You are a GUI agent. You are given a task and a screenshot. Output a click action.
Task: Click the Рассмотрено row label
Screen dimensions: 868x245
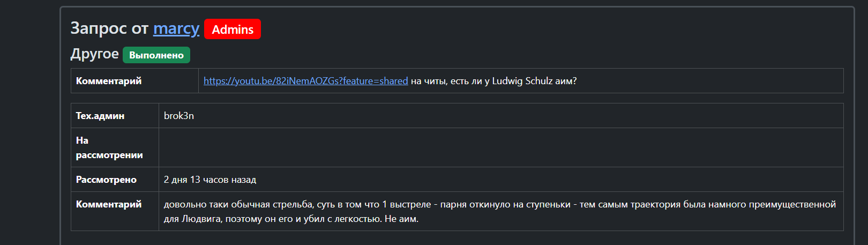pyautogui.click(x=106, y=180)
